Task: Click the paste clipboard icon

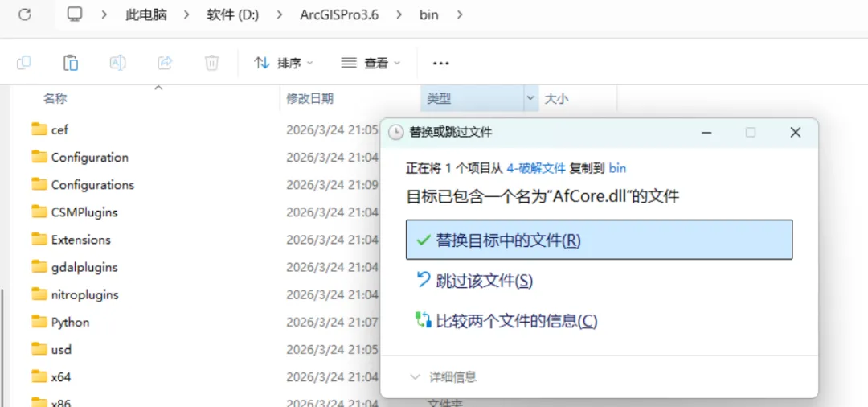Action: (x=70, y=63)
